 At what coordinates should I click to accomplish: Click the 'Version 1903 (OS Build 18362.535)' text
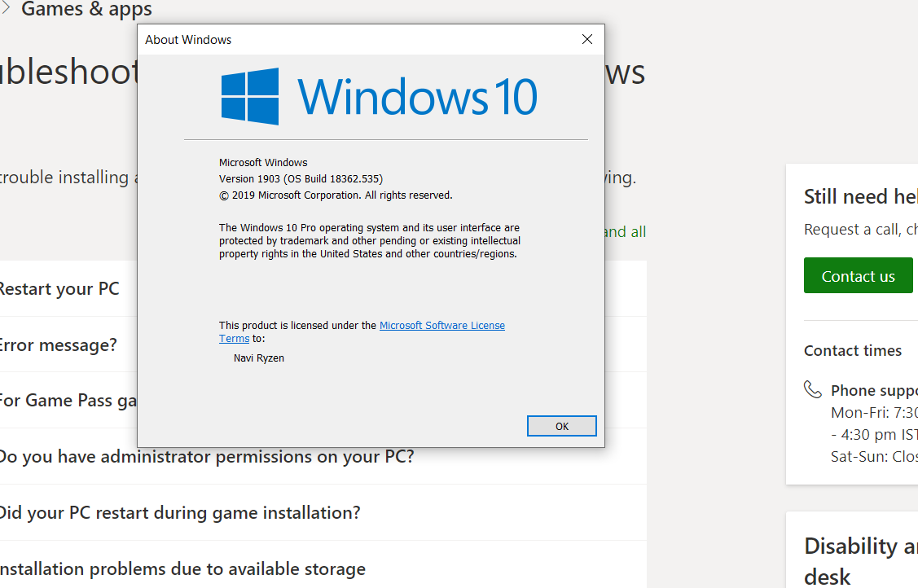tap(301, 178)
